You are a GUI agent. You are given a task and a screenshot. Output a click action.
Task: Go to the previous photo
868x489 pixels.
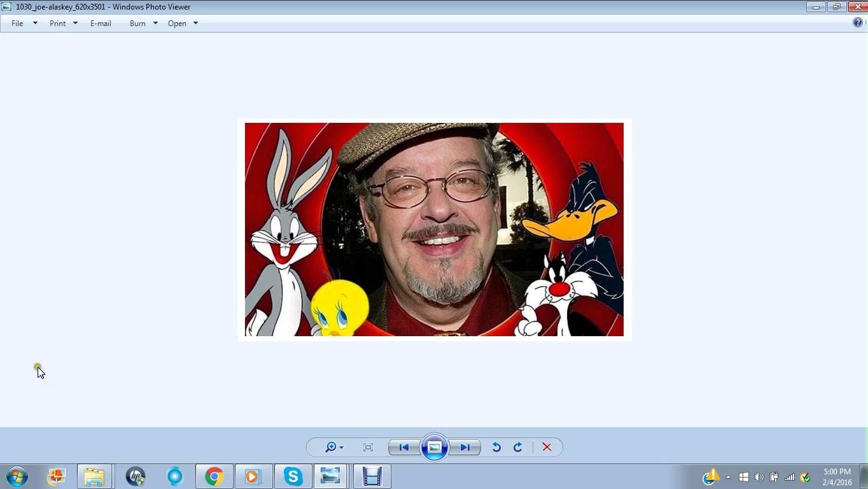click(404, 447)
